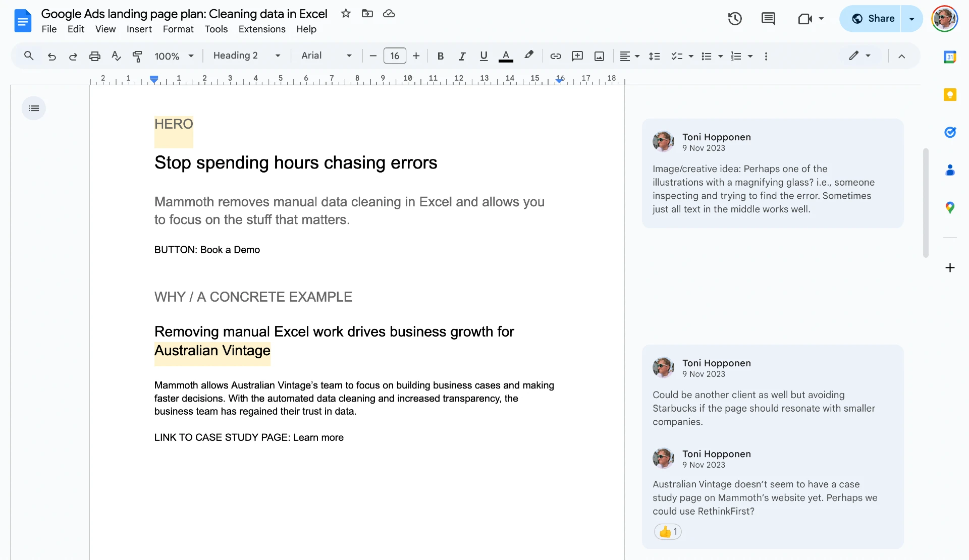Expand the 100% zoom dropdown

coord(174,56)
